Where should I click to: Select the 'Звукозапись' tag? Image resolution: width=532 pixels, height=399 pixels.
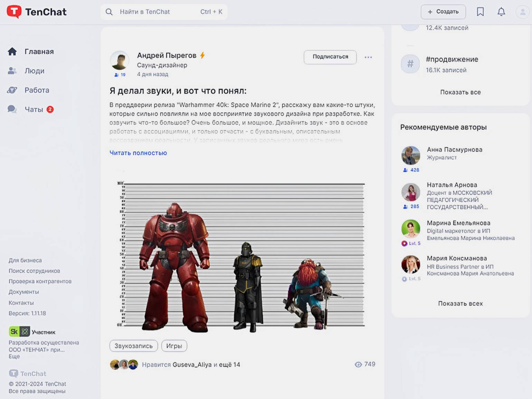(x=134, y=346)
